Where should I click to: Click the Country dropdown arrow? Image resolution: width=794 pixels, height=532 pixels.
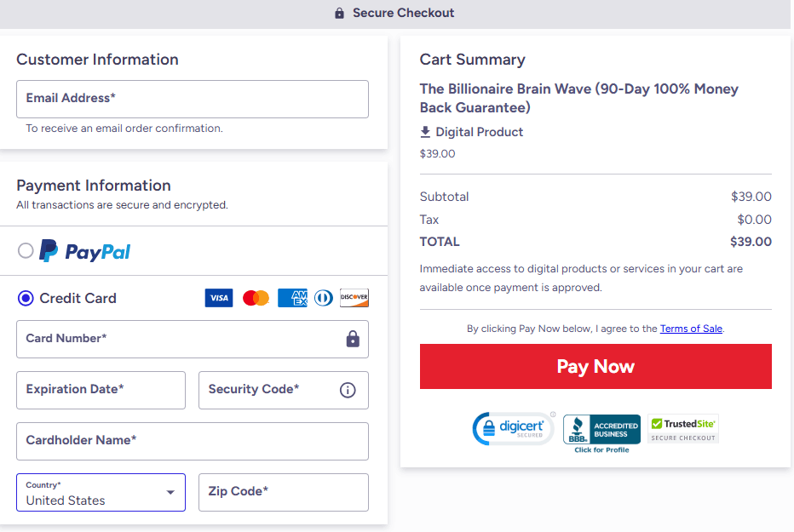point(170,493)
